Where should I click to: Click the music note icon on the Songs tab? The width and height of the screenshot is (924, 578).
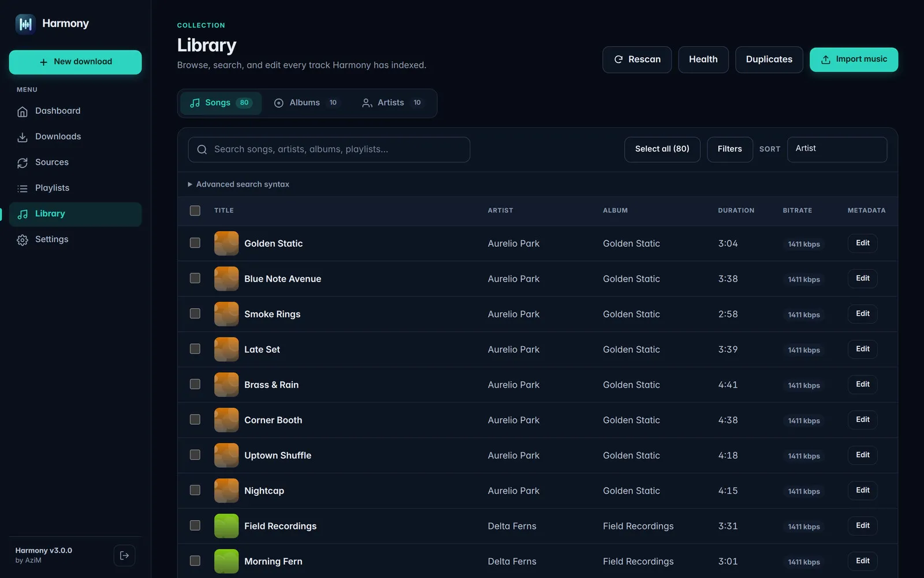coord(195,103)
